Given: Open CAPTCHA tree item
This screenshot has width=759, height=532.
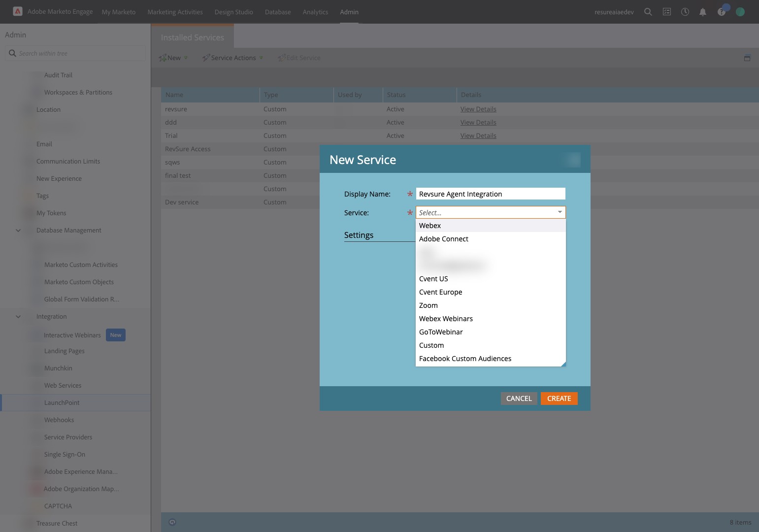Looking at the screenshot, I should (x=58, y=506).
